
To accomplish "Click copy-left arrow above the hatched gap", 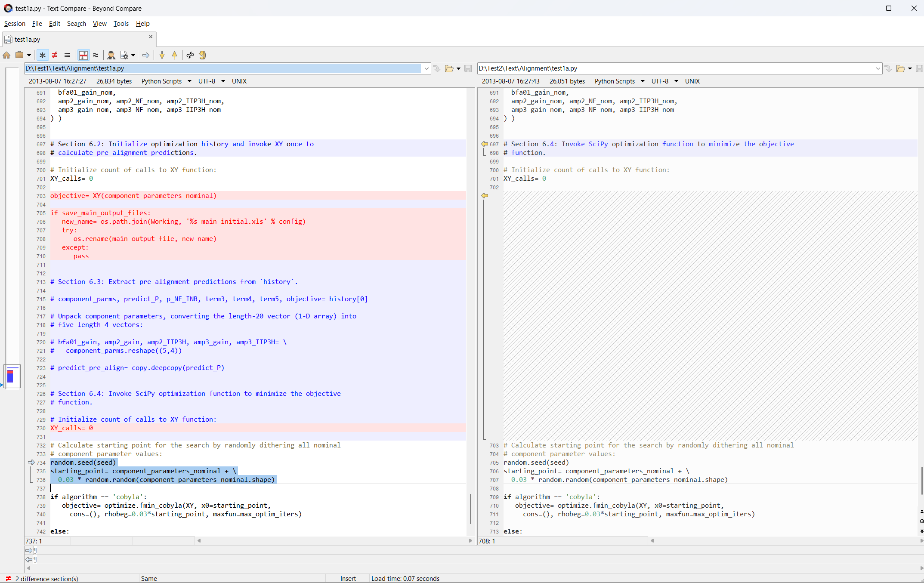I will tap(485, 196).
